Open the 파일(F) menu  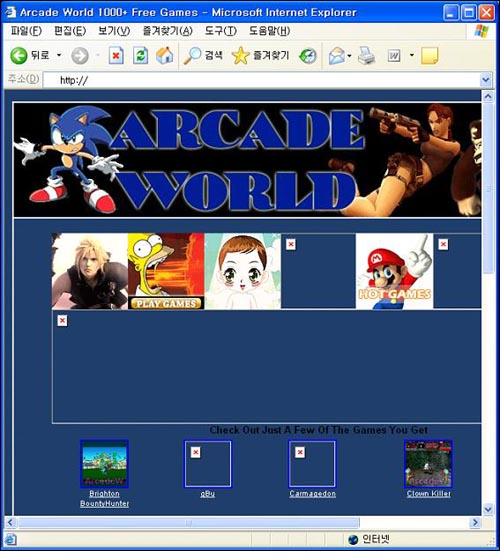pyautogui.click(x=26, y=31)
